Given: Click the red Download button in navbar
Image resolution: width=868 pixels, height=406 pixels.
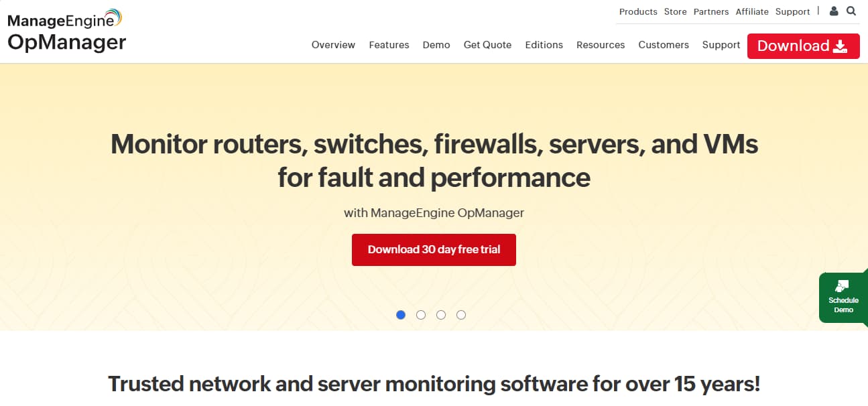Looking at the screenshot, I should [803, 46].
